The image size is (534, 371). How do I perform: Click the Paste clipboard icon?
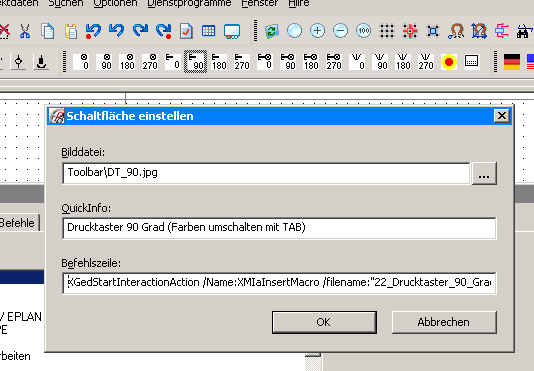(x=71, y=31)
